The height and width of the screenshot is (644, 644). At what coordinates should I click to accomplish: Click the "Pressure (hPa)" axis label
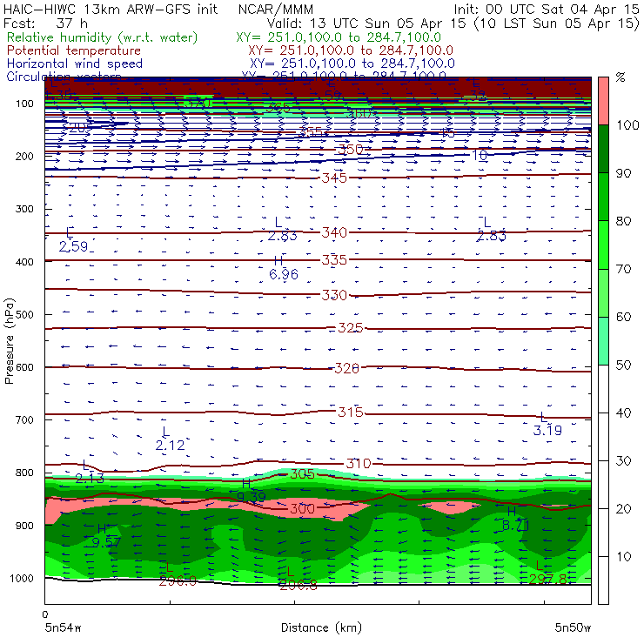point(9,341)
